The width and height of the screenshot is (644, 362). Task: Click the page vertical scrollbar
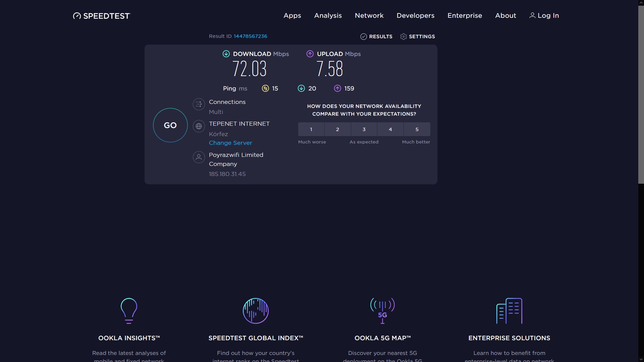point(641,94)
